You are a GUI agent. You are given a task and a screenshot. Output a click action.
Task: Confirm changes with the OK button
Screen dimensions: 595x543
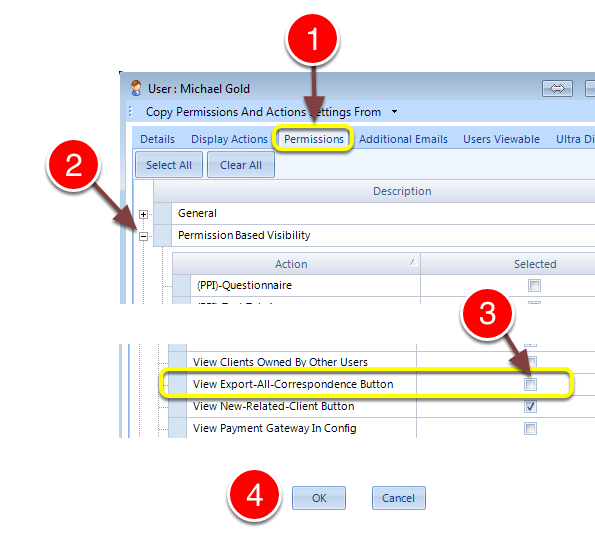319,498
